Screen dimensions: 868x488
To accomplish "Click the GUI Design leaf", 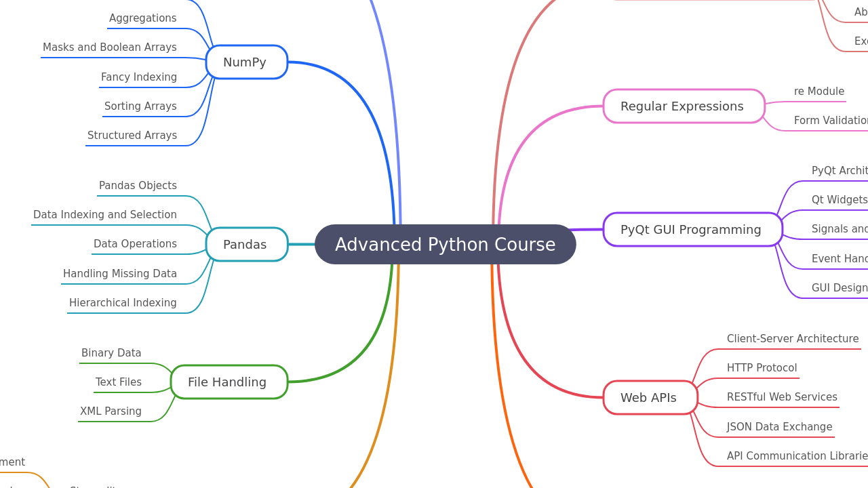I will tap(840, 288).
